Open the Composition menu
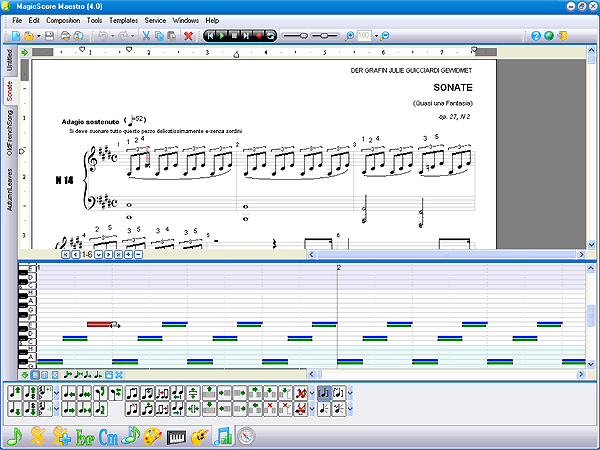Screen dimensions: 600x450 point(63,20)
